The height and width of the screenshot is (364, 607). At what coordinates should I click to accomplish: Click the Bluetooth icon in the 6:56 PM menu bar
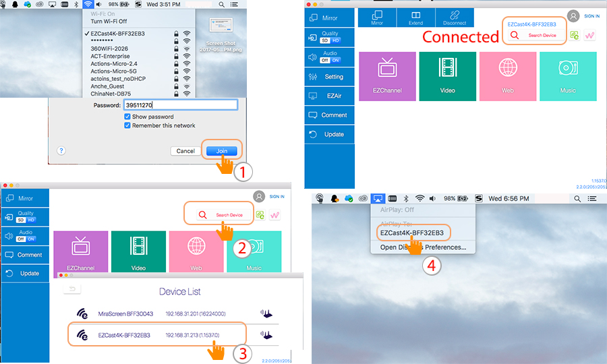(x=406, y=198)
